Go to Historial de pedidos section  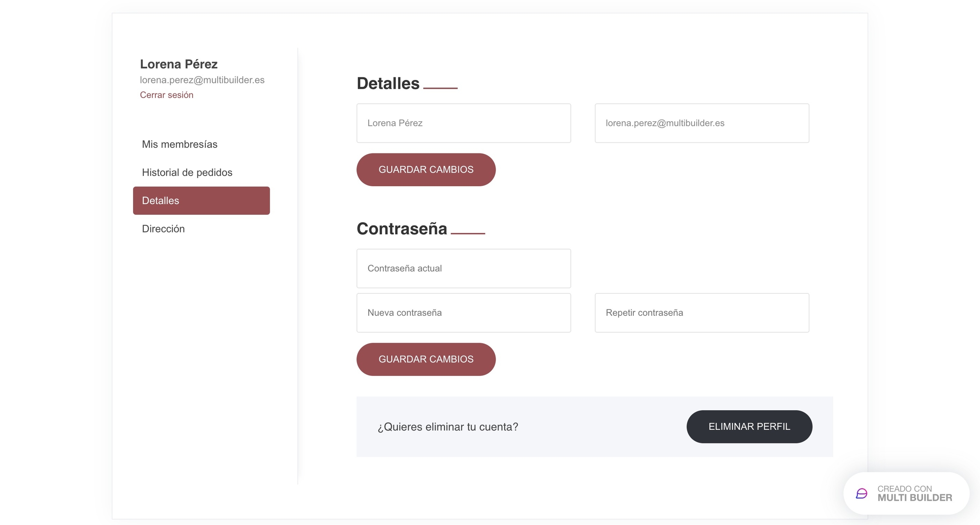(x=187, y=172)
